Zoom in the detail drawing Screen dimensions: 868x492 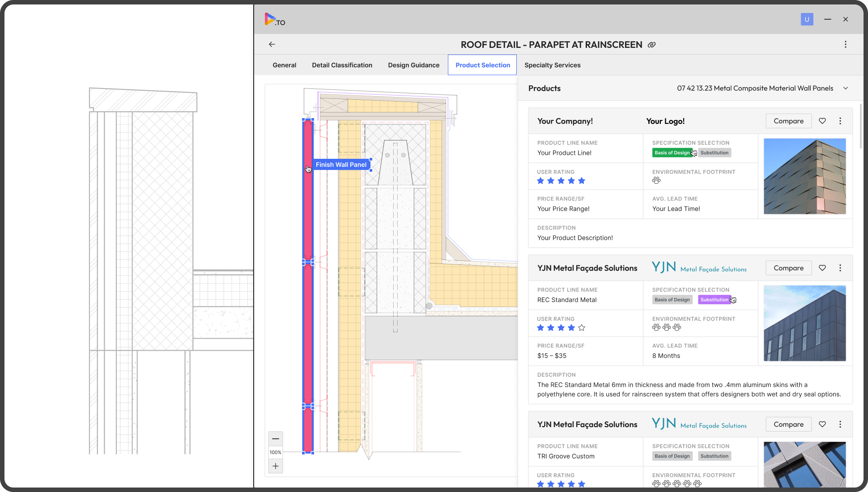click(276, 466)
